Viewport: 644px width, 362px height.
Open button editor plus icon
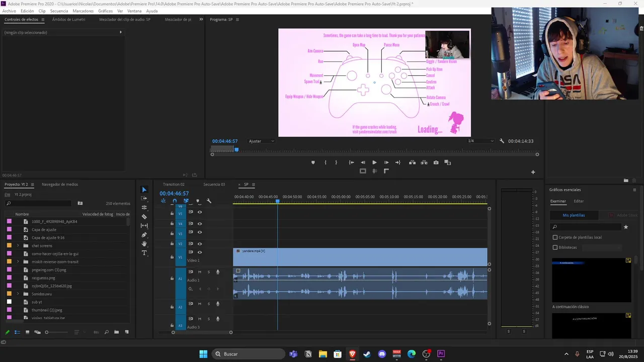pyautogui.click(x=533, y=172)
